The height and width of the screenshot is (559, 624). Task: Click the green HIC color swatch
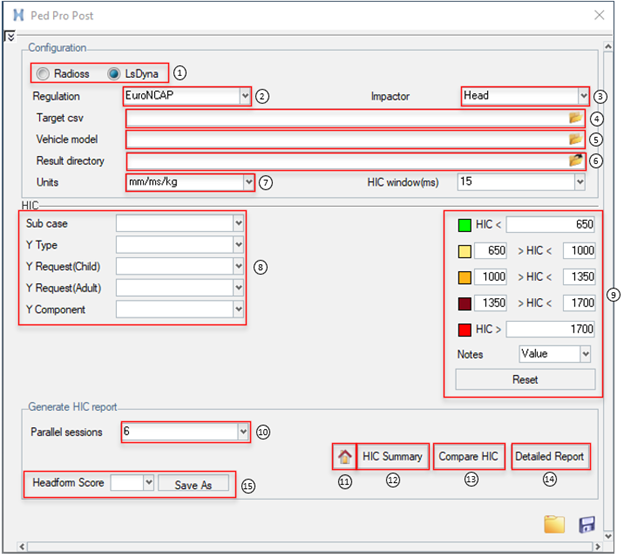[x=465, y=225]
